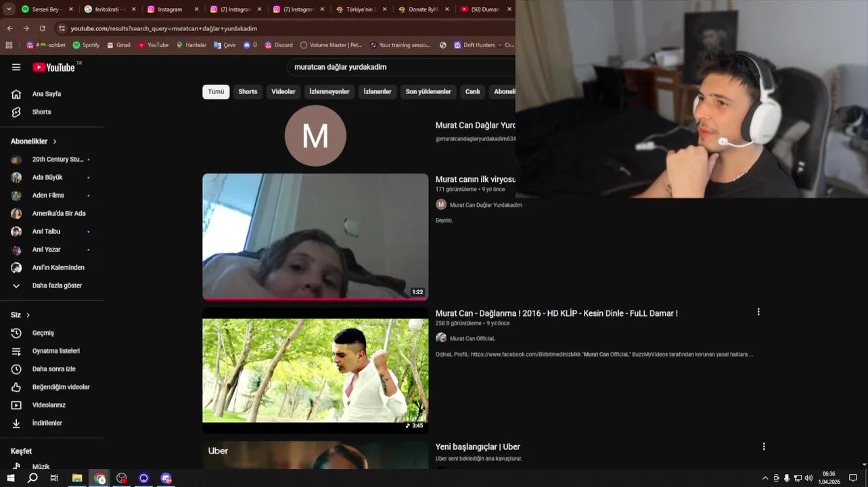Open Çevir translate bookmark
This screenshot has width=868, height=487.
[225, 45]
